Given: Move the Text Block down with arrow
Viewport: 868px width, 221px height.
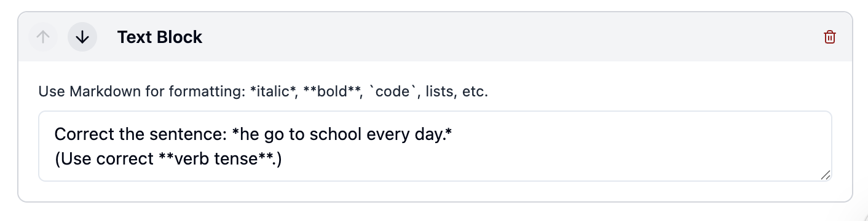Looking at the screenshot, I should (82, 37).
